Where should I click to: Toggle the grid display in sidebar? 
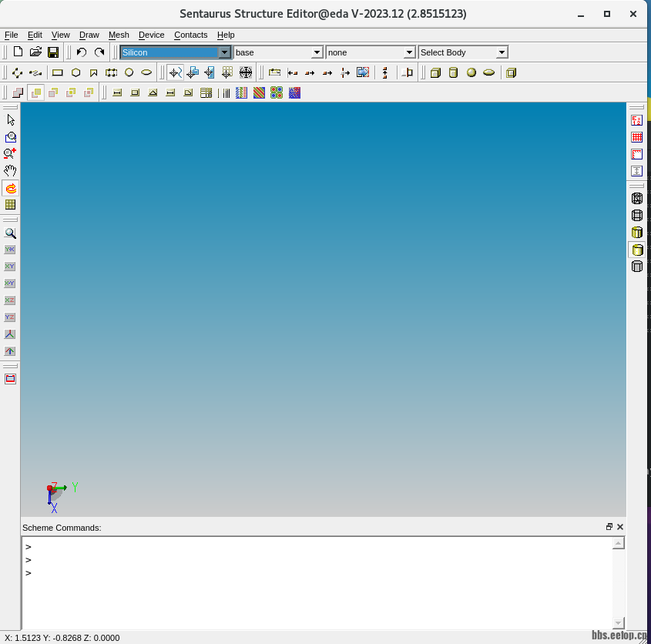click(10, 205)
